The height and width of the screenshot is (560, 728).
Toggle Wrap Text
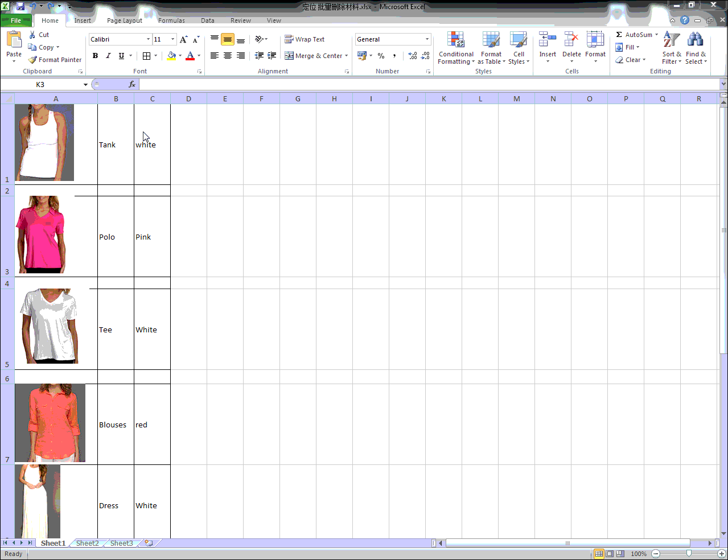click(305, 39)
